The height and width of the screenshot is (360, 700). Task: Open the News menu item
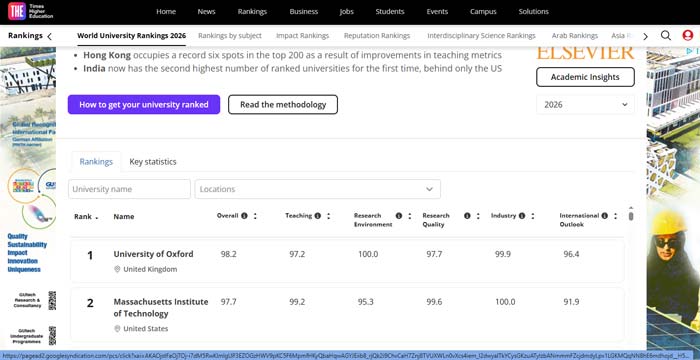pyautogui.click(x=206, y=12)
